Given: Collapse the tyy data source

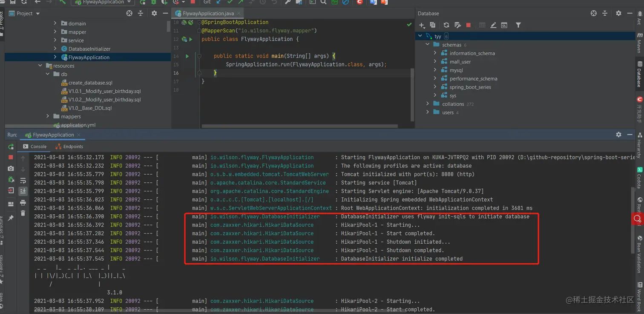Looking at the screenshot, I should pos(420,36).
